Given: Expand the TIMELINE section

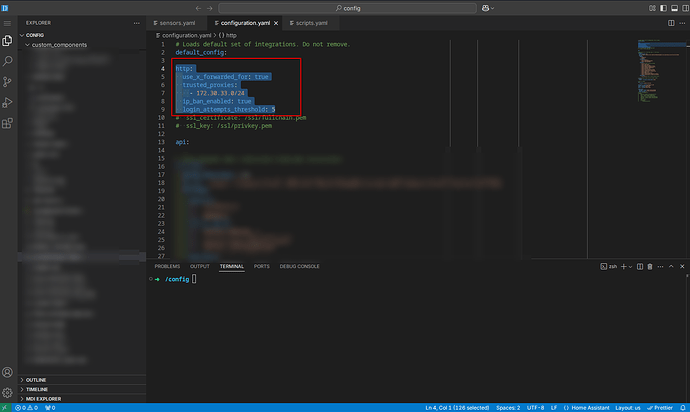Looking at the screenshot, I should (x=82, y=389).
